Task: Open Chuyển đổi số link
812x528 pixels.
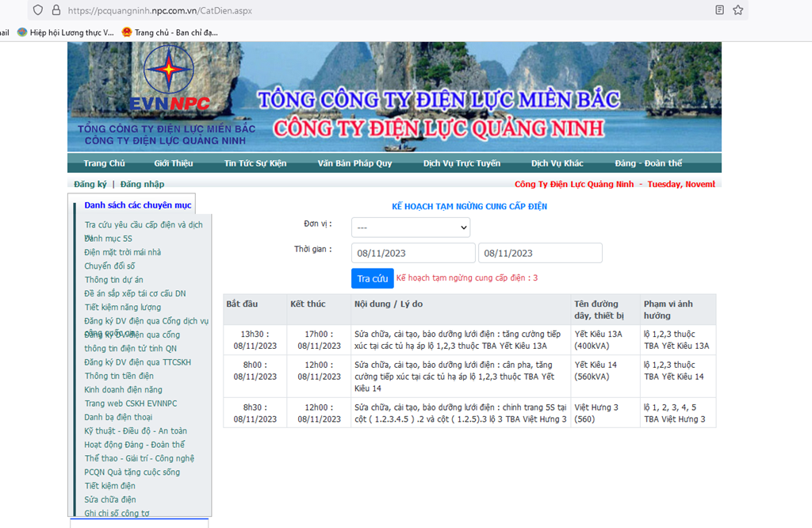Action: pyautogui.click(x=109, y=266)
